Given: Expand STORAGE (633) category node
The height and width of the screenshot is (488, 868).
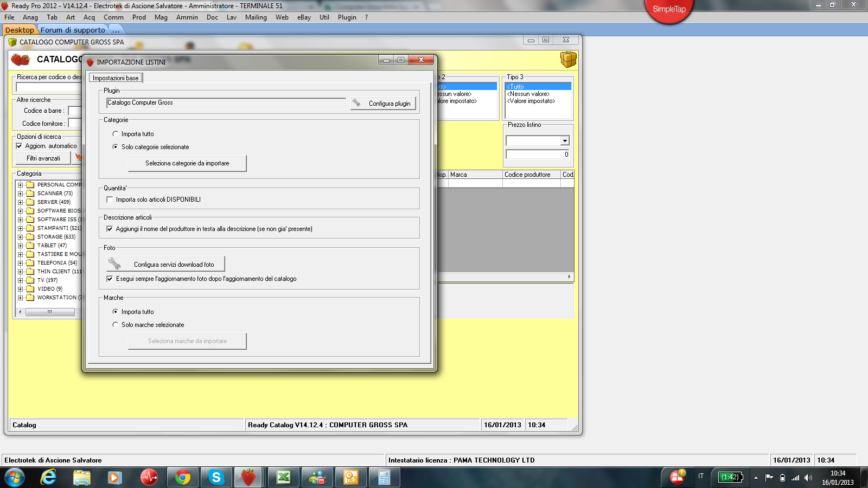Looking at the screenshot, I should coord(21,237).
